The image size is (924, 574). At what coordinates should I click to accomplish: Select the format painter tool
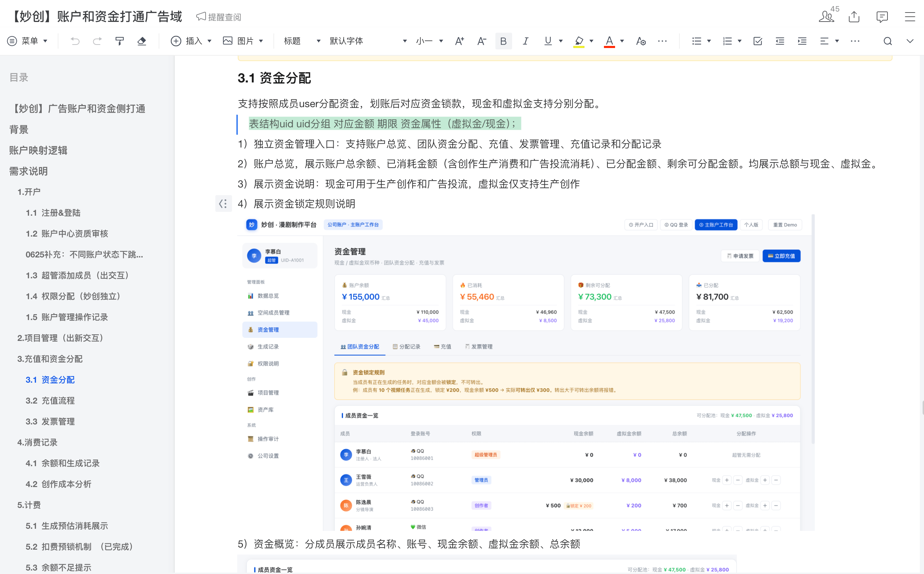click(x=120, y=41)
